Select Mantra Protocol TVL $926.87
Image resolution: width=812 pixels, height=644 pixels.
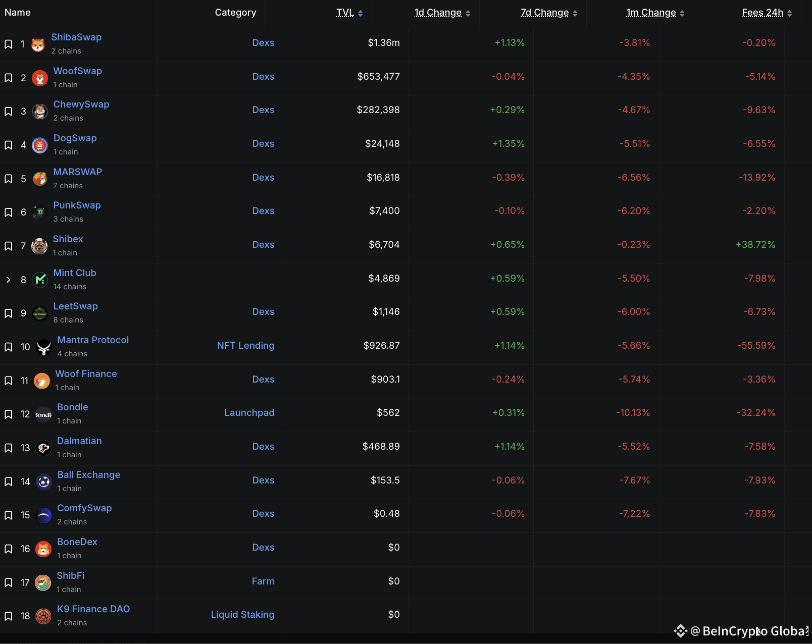(x=382, y=346)
